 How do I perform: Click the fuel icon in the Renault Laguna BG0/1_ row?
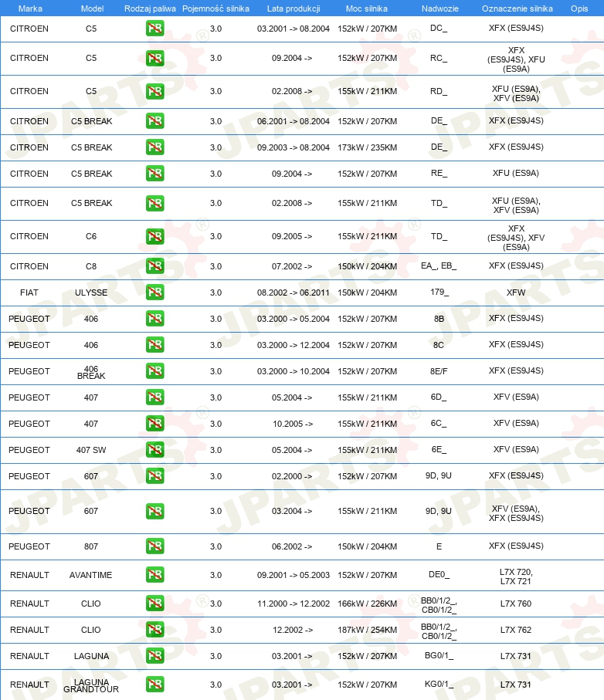(x=155, y=656)
